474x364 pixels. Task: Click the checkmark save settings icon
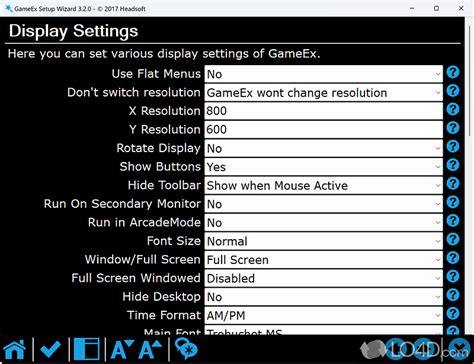[51, 349]
